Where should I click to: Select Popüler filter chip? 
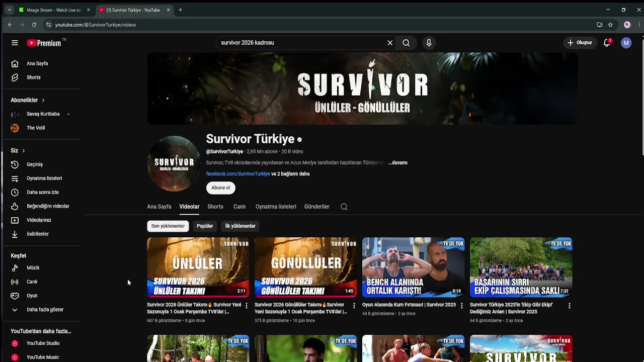(x=205, y=226)
